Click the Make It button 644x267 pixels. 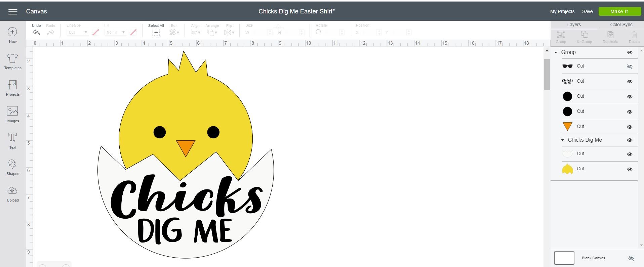click(x=619, y=11)
